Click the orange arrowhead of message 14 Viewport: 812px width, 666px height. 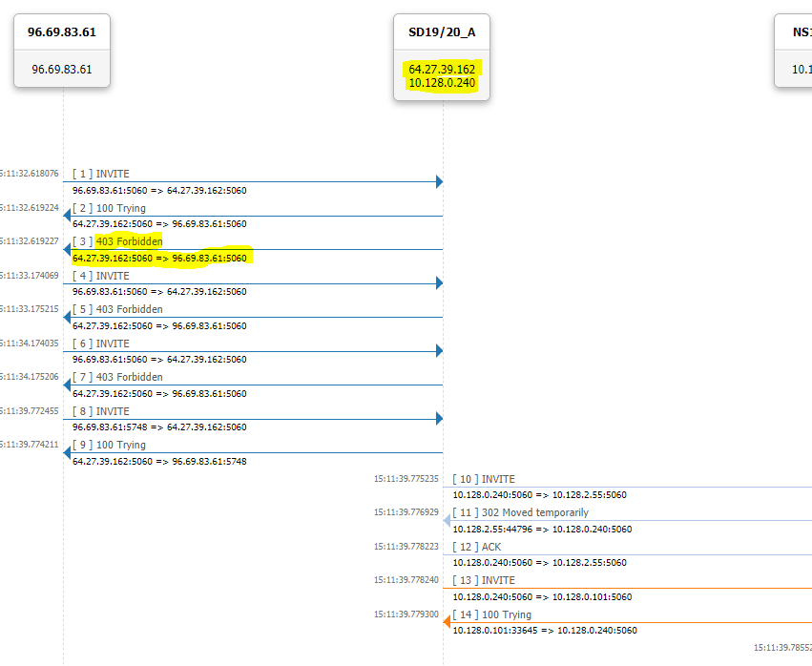click(x=448, y=622)
